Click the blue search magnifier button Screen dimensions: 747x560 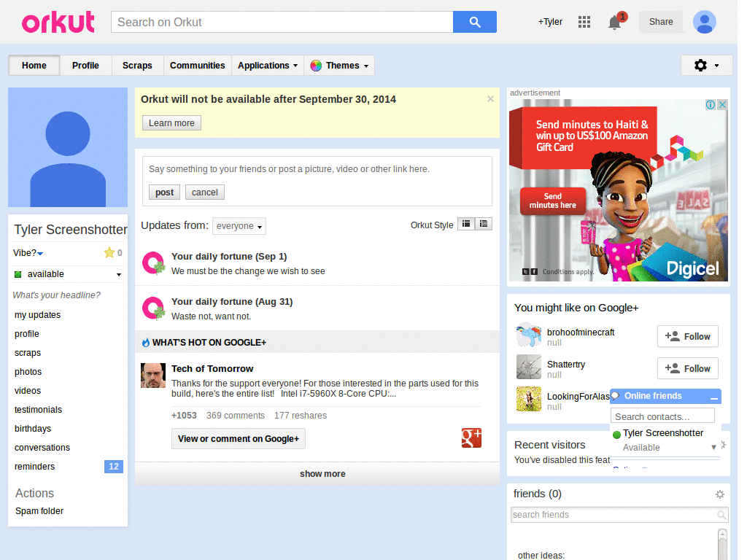[474, 22]
